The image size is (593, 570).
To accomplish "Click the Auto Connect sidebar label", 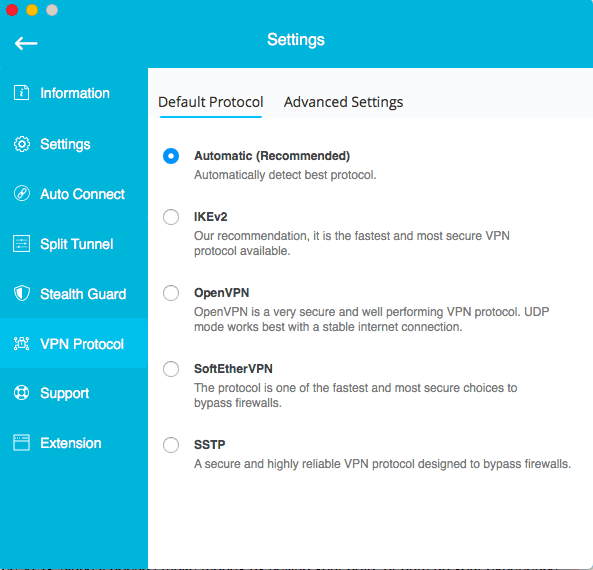I will (82, 194).
